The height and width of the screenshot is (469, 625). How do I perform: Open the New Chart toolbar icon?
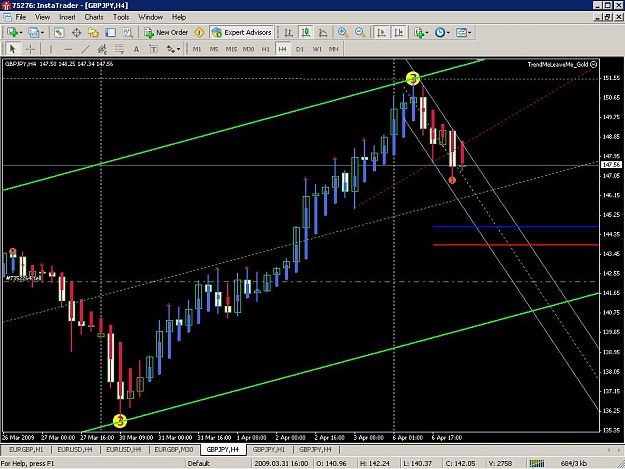click(12, 32)
